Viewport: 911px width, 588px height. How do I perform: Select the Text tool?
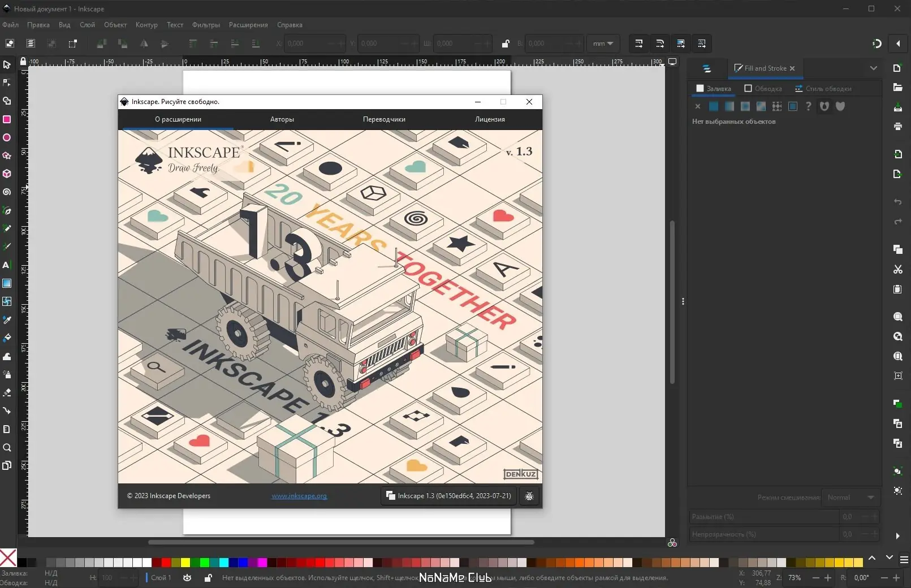coord(7,265)
